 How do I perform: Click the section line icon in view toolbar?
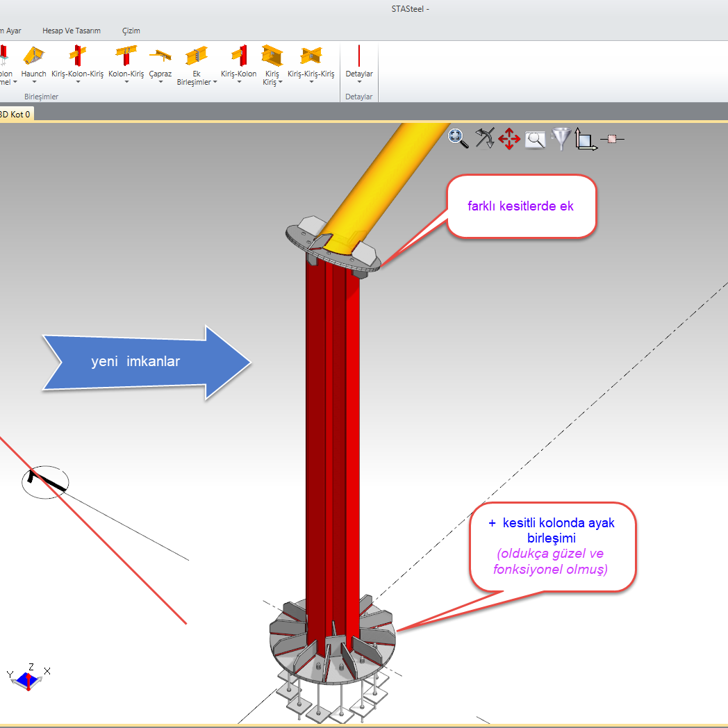(x=612, y=139)
